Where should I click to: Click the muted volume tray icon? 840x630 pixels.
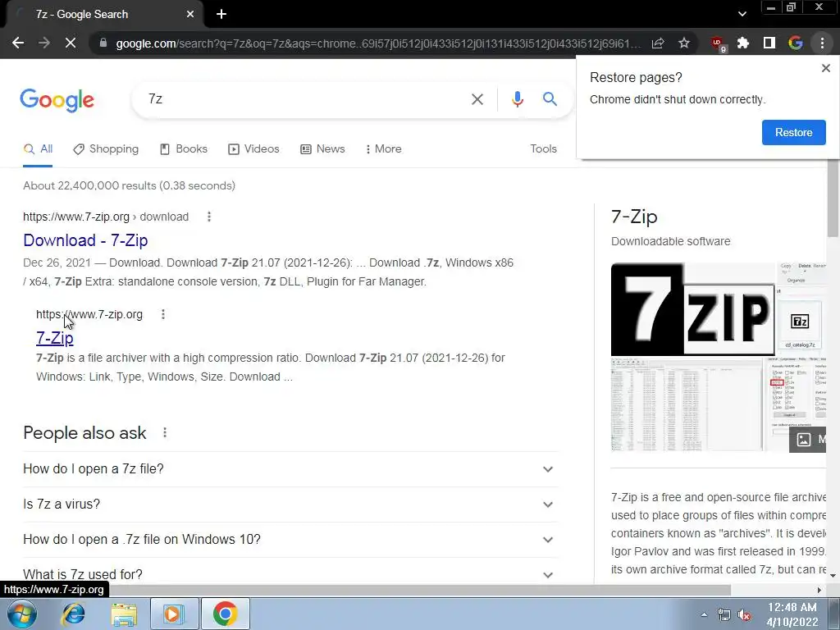[x=744, y=615]
